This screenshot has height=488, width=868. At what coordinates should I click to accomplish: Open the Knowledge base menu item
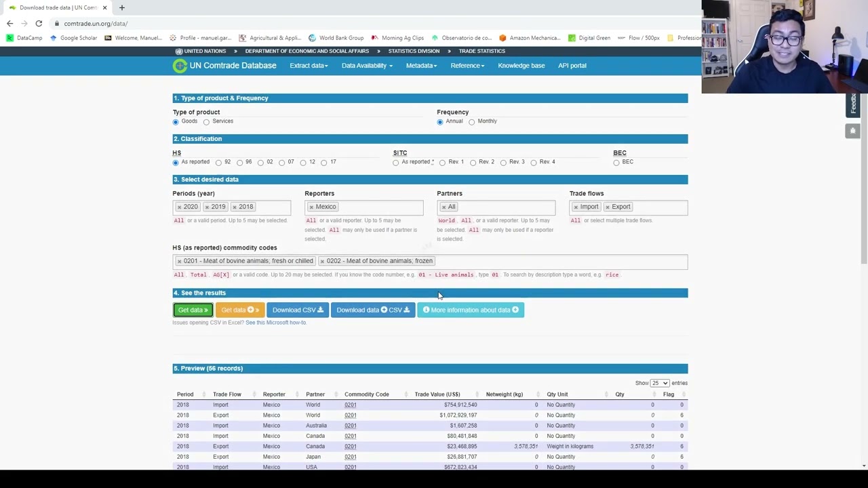(521, 66)
